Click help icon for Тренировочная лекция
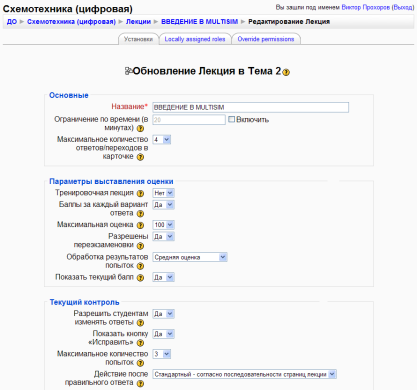 (141, 193)
